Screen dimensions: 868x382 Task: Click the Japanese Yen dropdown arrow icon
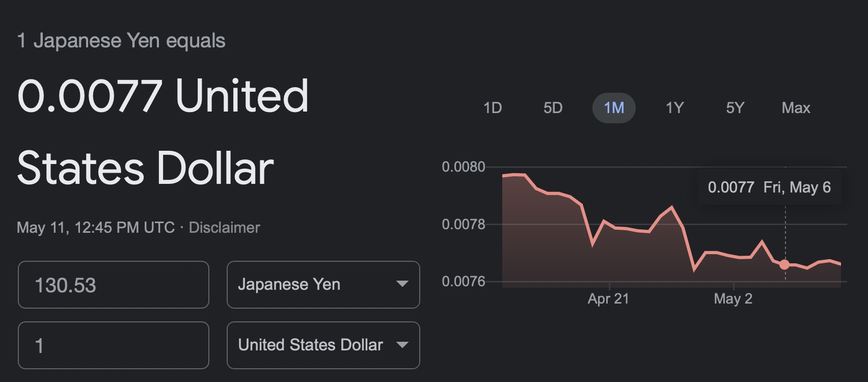click(402, 284)
